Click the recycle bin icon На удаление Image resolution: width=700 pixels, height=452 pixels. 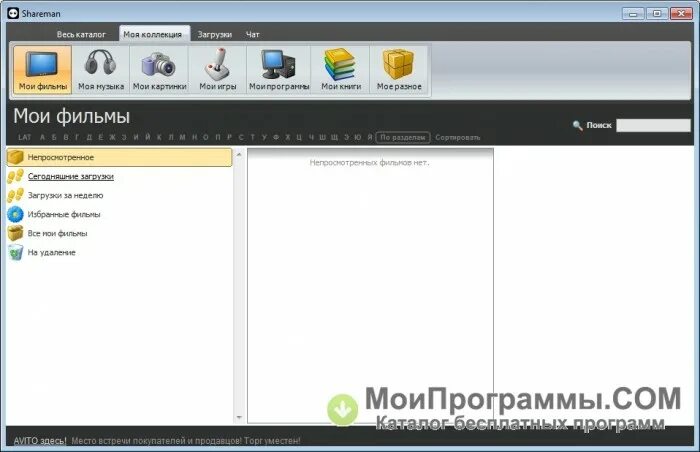click(15, 252)
